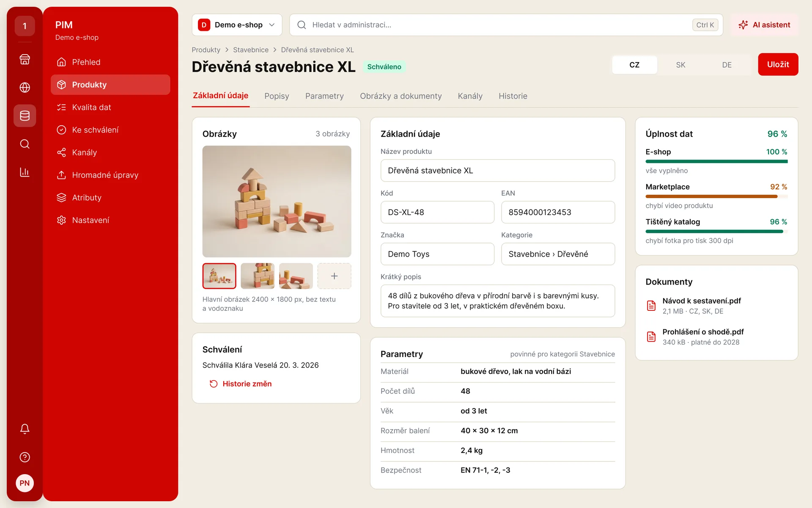Click the main product image of wooden blocks
The height and width of the screenshot is (508, 812).
coord(277,202)
